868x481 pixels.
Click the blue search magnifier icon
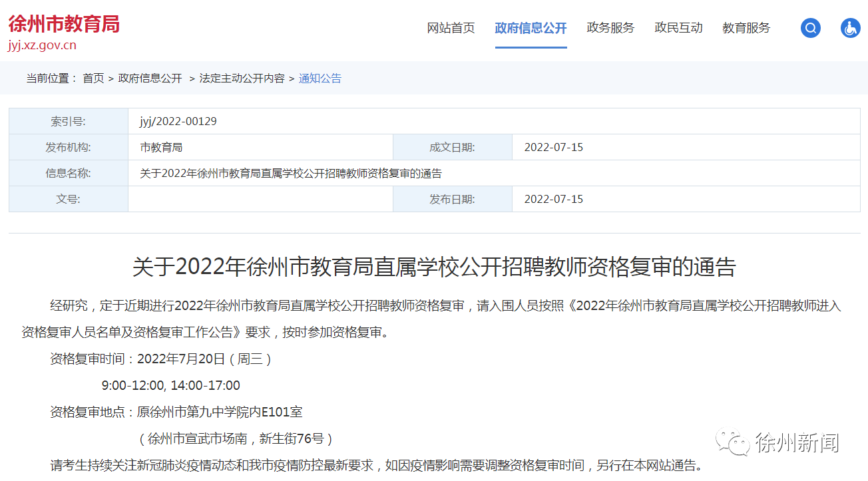click(x=810, y=28)
